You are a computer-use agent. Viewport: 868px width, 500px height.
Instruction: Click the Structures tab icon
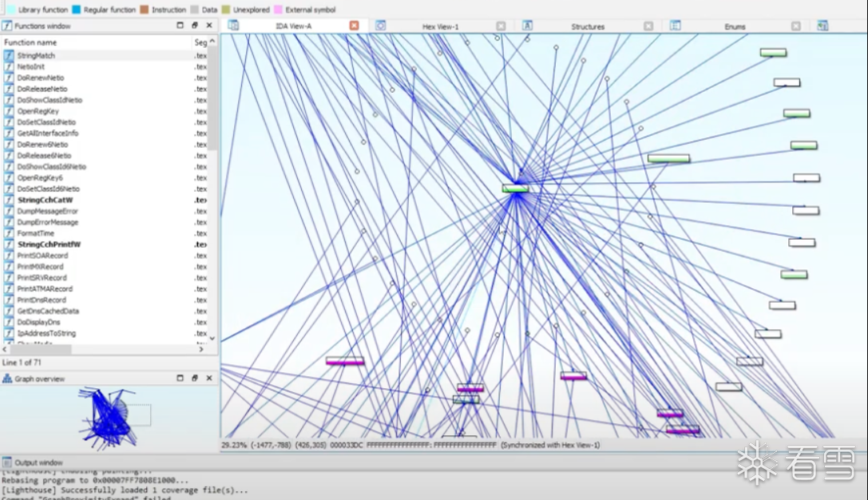[528, 26]
